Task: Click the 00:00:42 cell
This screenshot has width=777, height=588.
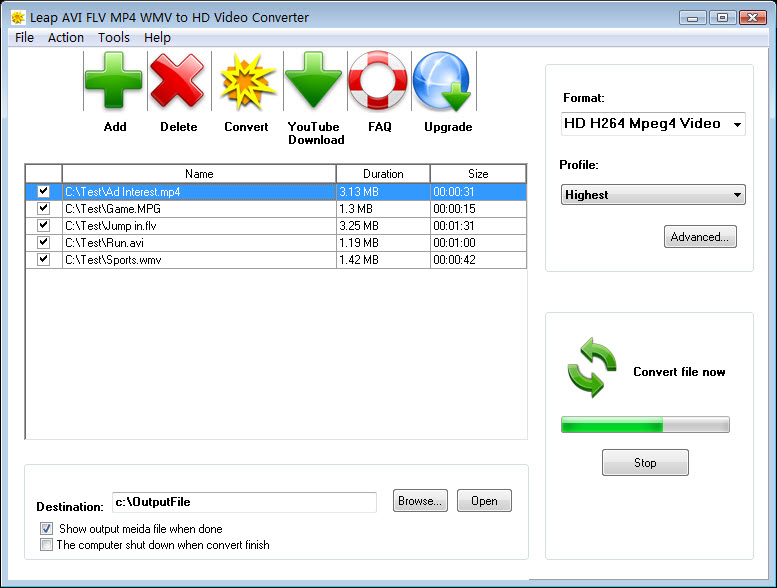Action: tap(478, 260)
